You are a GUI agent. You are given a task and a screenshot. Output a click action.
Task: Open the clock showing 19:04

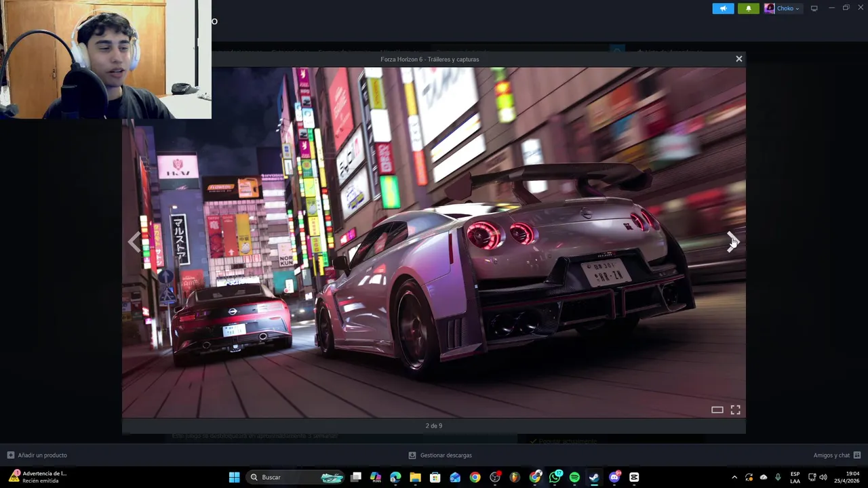(847, 477)
